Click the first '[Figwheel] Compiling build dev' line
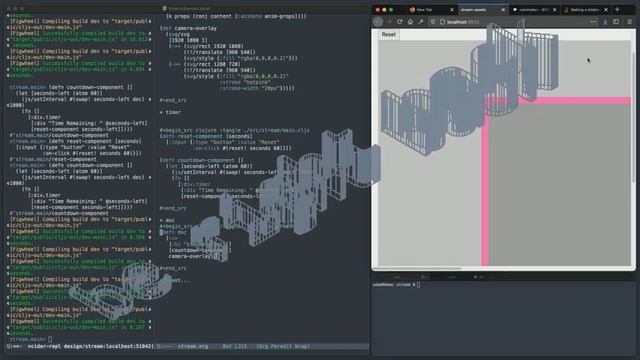 point(80,21)
